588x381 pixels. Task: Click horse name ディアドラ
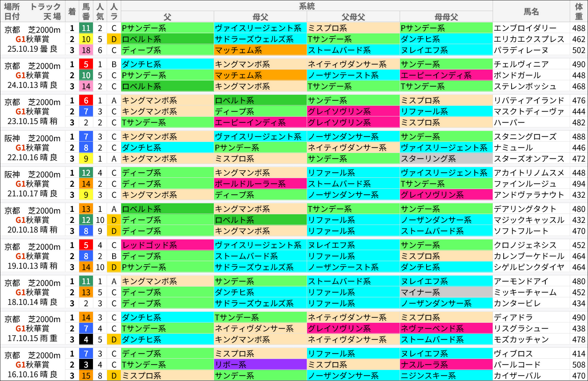pos(513,318)
